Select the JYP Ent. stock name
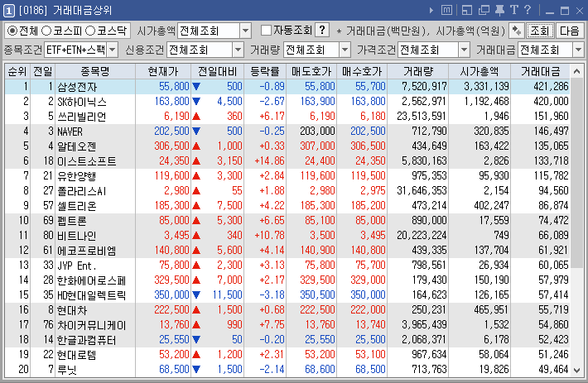The width and height of the screenshot is (588, 383). pos(77,266)
